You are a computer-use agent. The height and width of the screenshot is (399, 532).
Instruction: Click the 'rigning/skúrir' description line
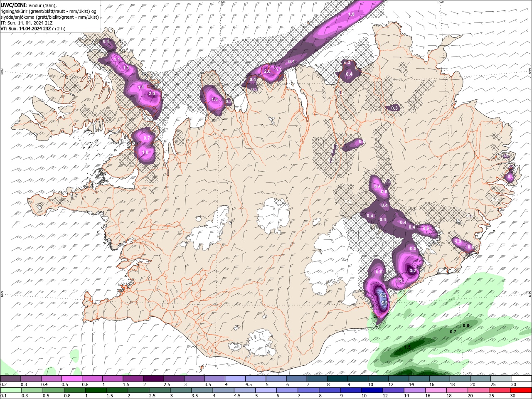(48, 11)
